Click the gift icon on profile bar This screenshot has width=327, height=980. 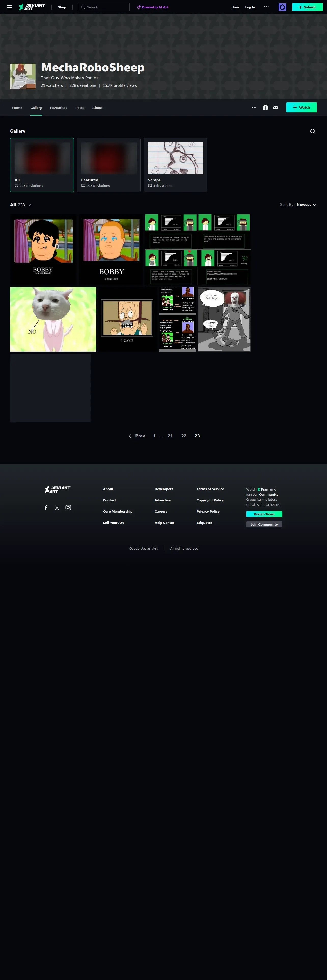point(265,107)
